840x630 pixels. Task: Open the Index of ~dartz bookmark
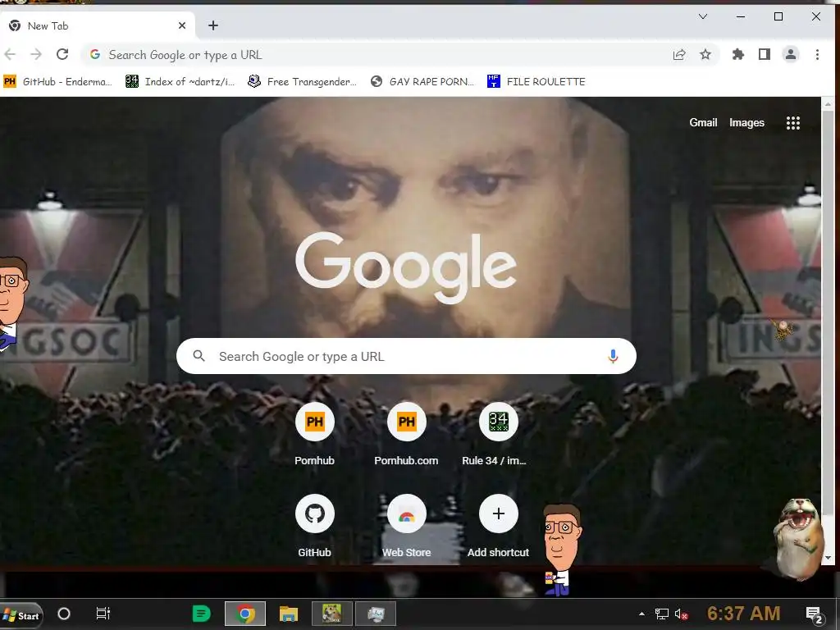tap(180, 81)
